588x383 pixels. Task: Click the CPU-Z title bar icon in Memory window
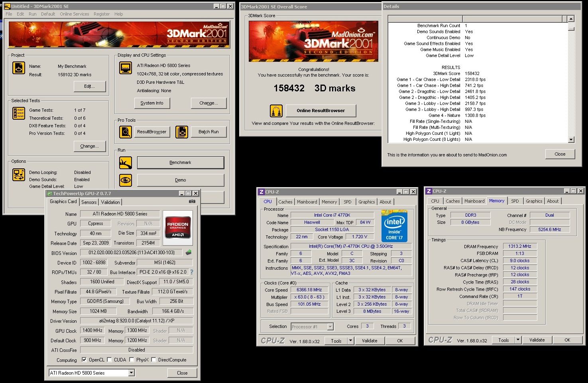tap(429, 191)
